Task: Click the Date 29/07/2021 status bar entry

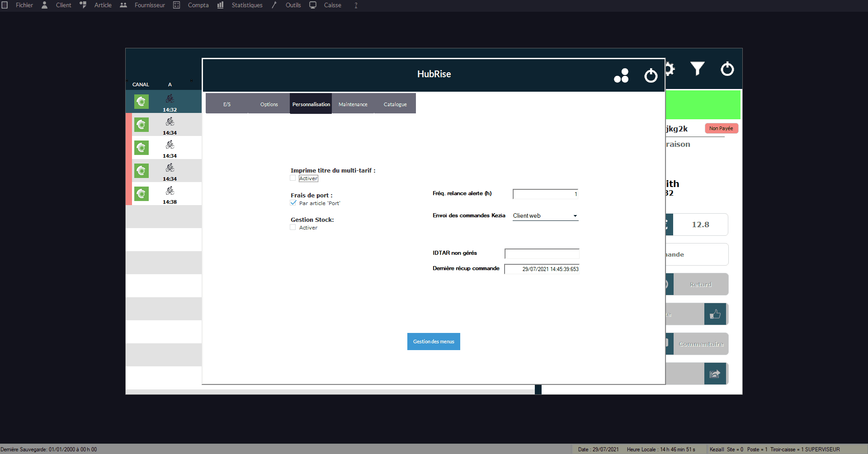Action: tap(598, 449)
